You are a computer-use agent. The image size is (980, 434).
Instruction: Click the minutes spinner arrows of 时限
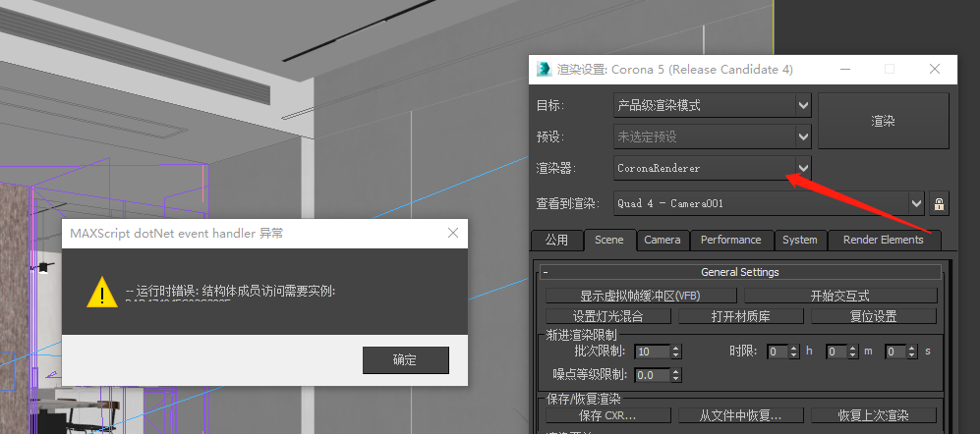pyautogui.click(x=853, y=352)
